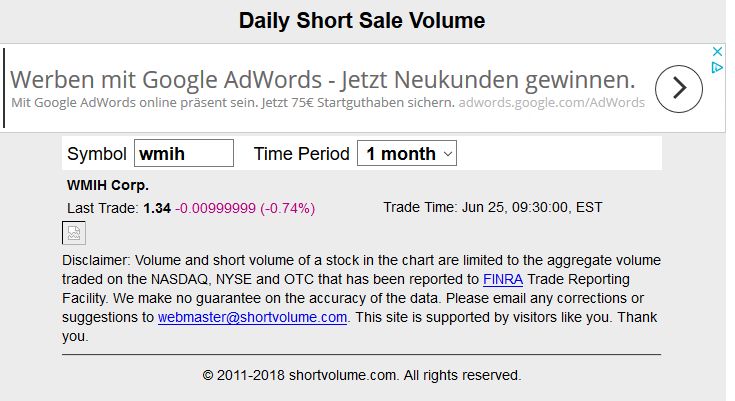Close the Google AdWords ad banner
This screenshot has height=401, width=735.
click(x=716, y=52)
